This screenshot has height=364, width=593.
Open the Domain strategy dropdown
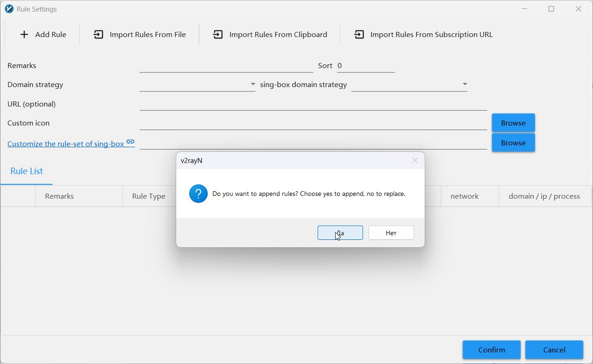click(198, 85)
